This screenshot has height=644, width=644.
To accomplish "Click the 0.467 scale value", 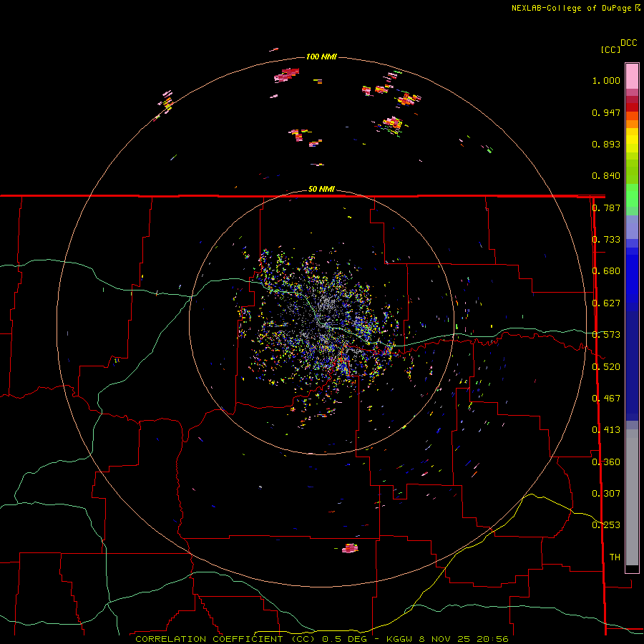I will (x=606, y=399).
